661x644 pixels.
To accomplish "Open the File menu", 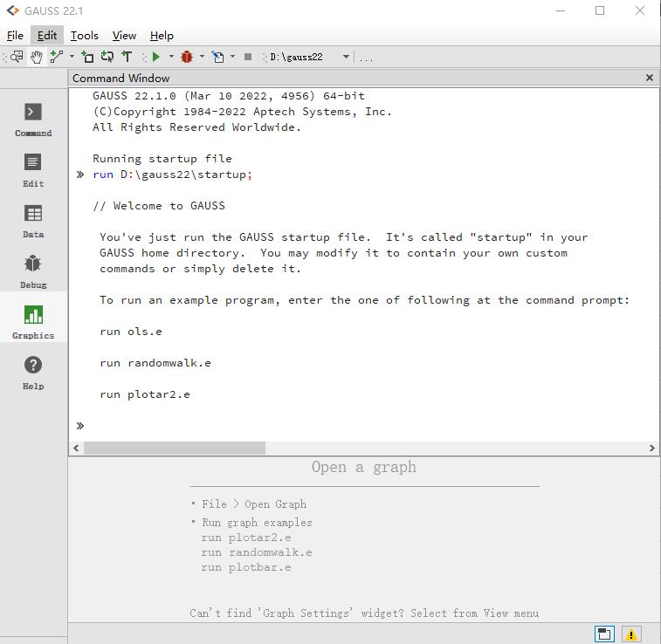I will (x=15, y=36).
